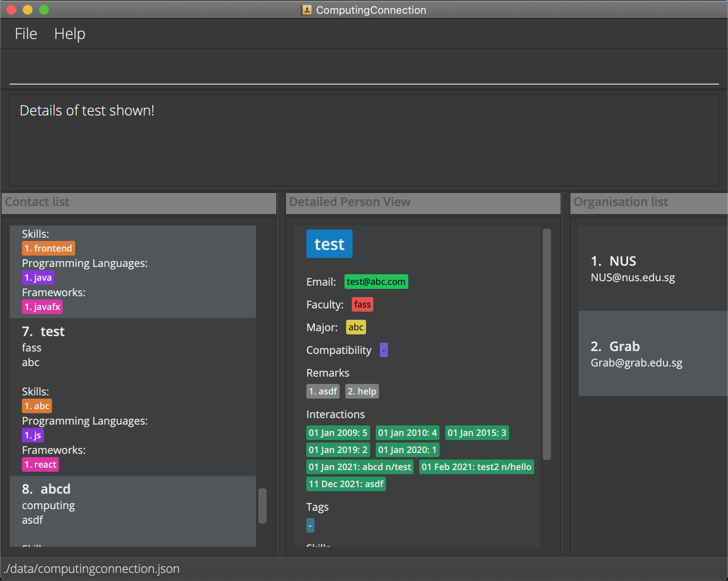Click the red 'fass' faculty tag
This screenshot has height=581, width=728.
point(362,304)
